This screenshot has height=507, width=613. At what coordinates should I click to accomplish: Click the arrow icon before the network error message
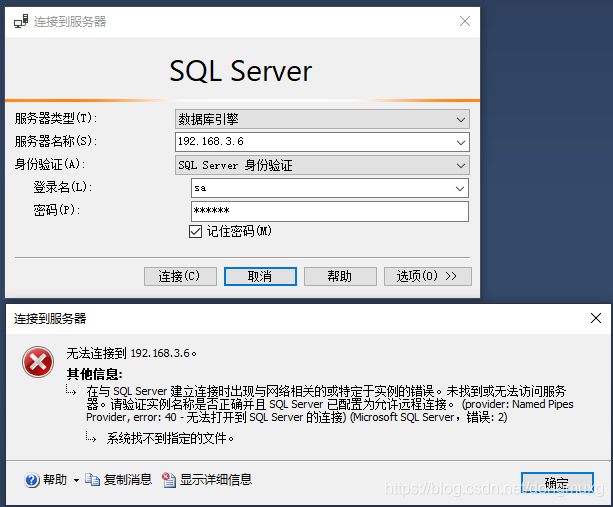71,390
